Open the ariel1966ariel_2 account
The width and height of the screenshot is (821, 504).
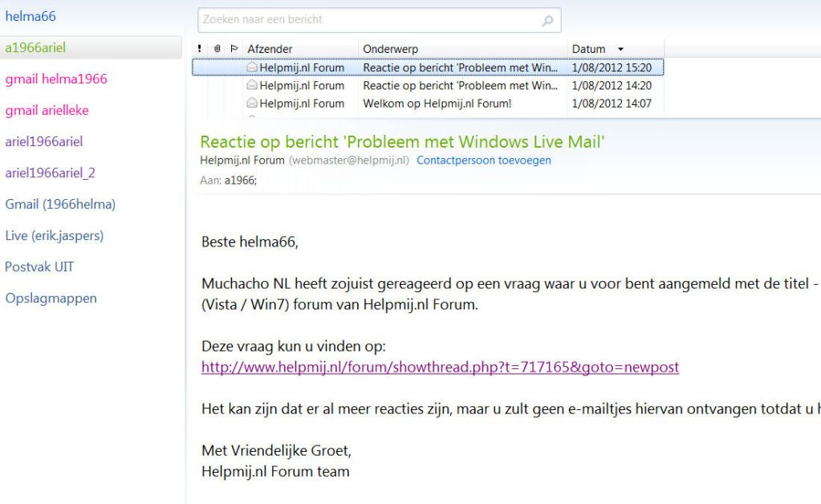click(51, 173)
